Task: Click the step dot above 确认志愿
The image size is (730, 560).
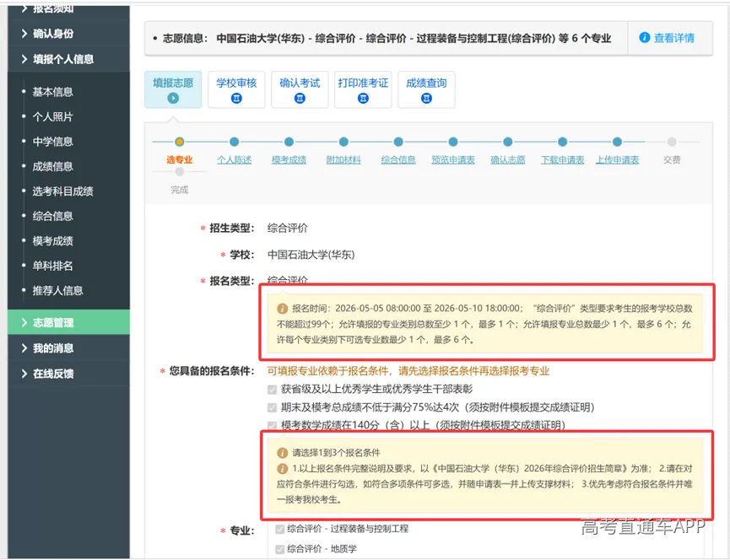Action: 508,142
